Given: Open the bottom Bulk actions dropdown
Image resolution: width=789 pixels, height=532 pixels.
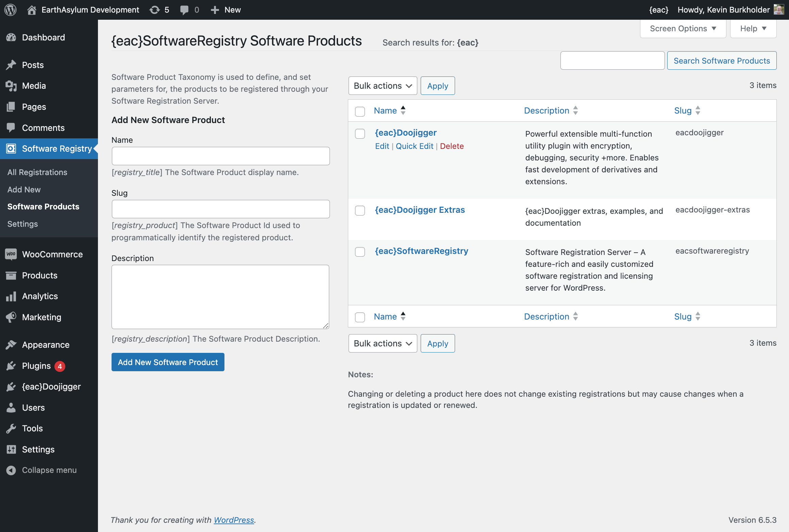Looking at the screenshot, I should tap(383, 343).
